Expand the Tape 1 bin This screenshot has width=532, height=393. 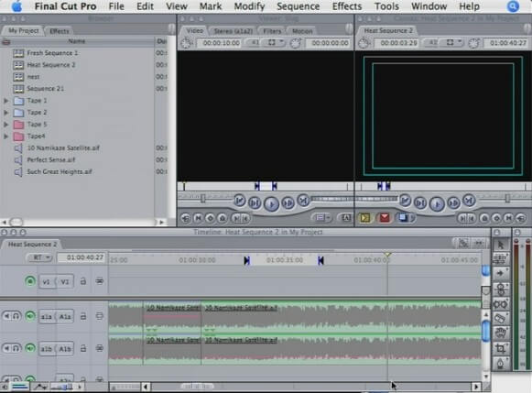(x=5, y=101)
